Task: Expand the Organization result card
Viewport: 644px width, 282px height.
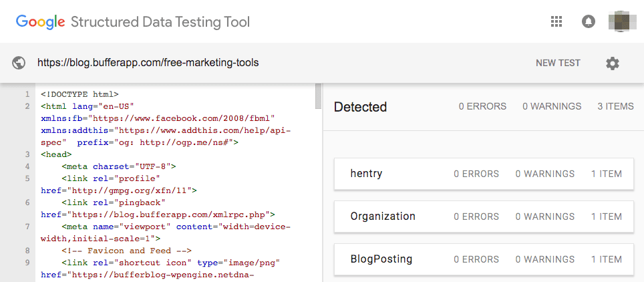Action: [x=484, y=217]
